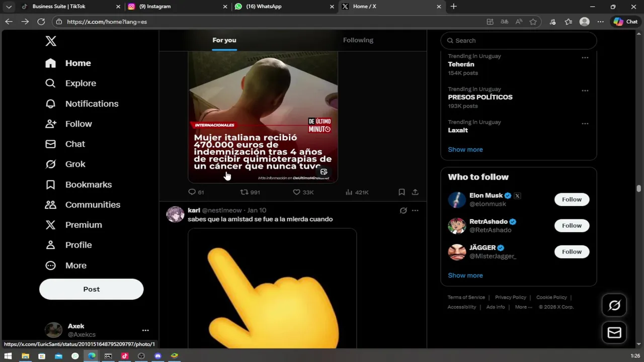This screenshot has height=362, width=644.
Task: Open options for PRESOS POLÍTICOS trend
Action: pyautogui.click(x=585, y=91)
